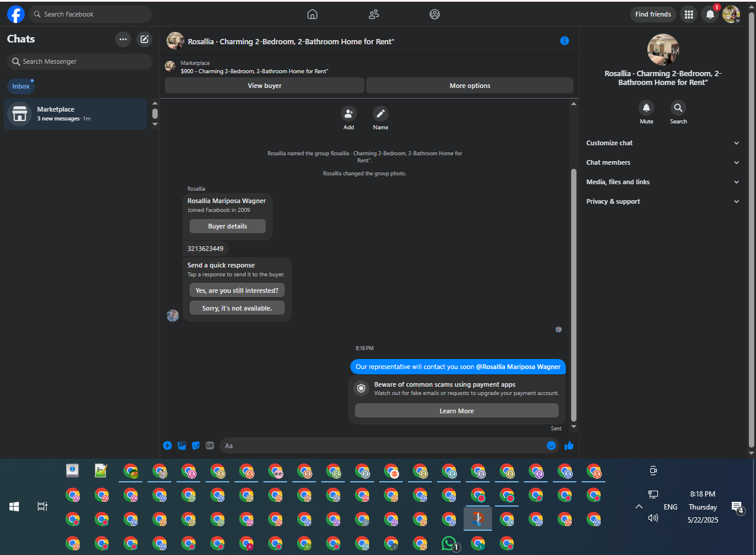Open the taskbar clock showing 8:18 PM
Screen dimensions: 756x555
click(x=702, y=494)
